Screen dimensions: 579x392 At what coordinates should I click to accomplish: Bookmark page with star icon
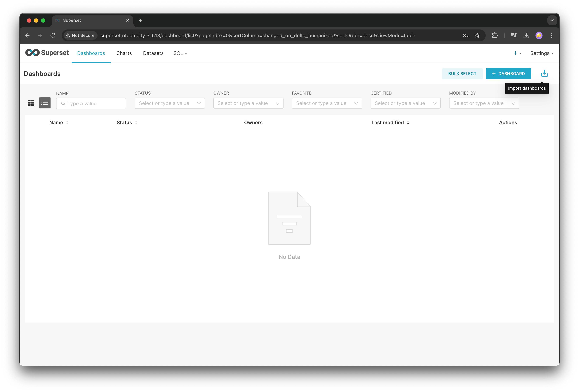[477, 35]
